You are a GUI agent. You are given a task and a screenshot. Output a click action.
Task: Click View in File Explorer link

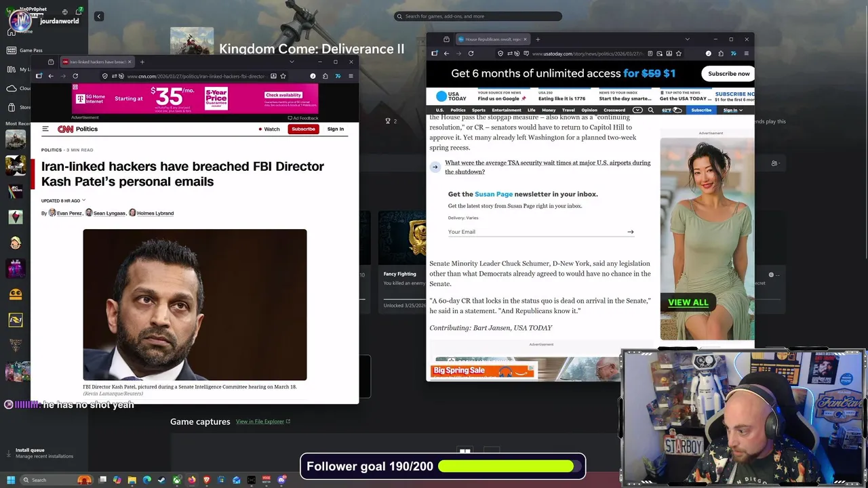(263, 422)
